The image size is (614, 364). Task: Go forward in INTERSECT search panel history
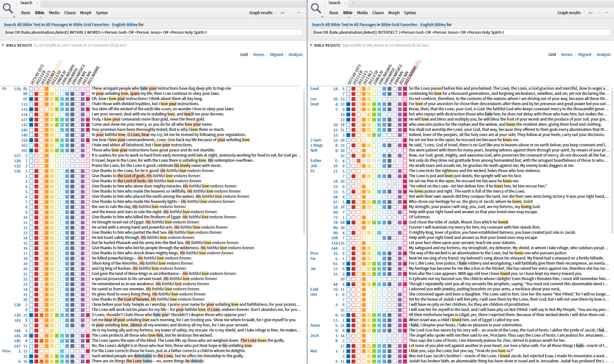[599, 13]
